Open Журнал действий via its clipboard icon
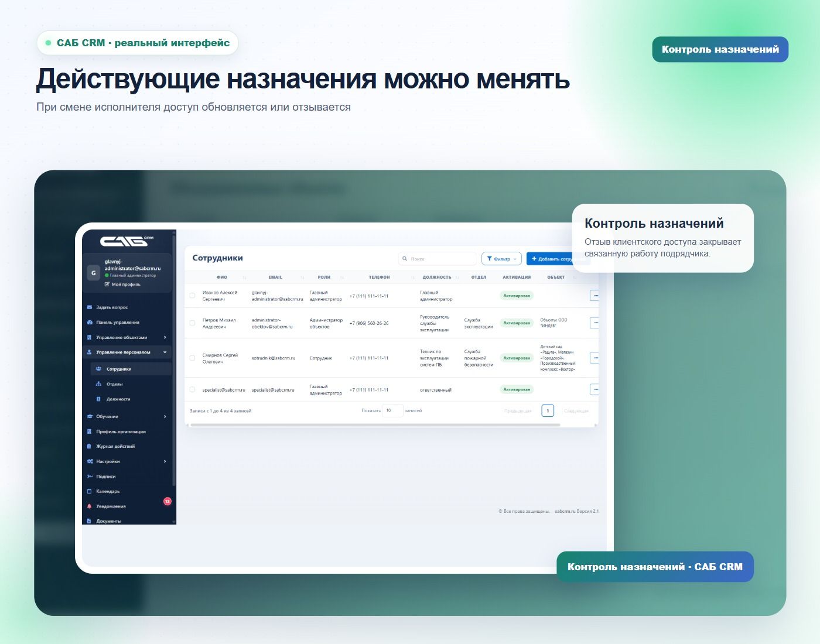This screenshot has height=644, width=820. pos(90,447)
